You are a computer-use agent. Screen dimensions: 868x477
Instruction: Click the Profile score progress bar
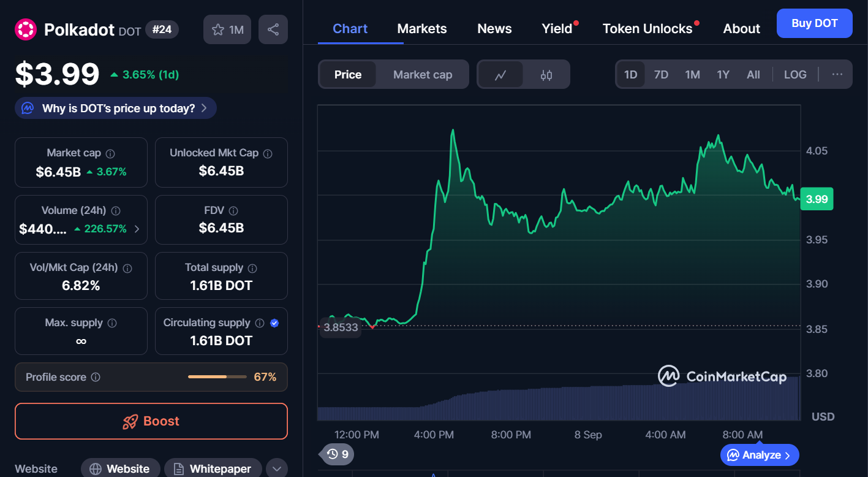point(217,376)
